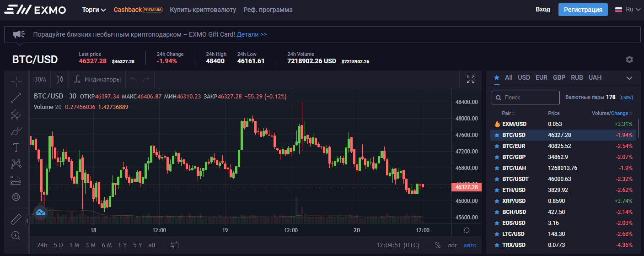The height and width of the screenshot is (256, 644).
Task: Select the text annotation tool
Action: click(x=16, y=147)
